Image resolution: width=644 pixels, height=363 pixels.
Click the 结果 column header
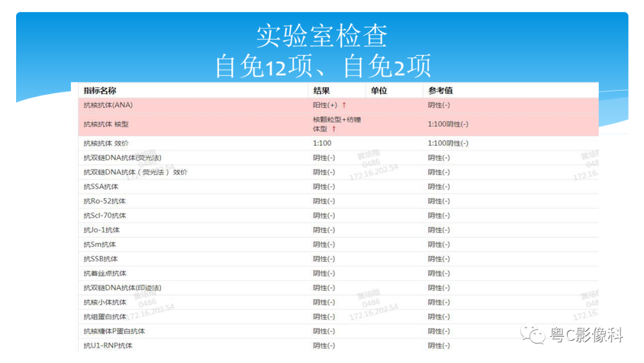point(321,90)
